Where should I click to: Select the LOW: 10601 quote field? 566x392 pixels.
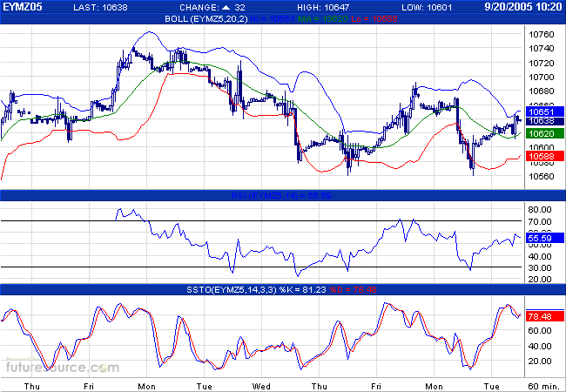coord(427,8)
